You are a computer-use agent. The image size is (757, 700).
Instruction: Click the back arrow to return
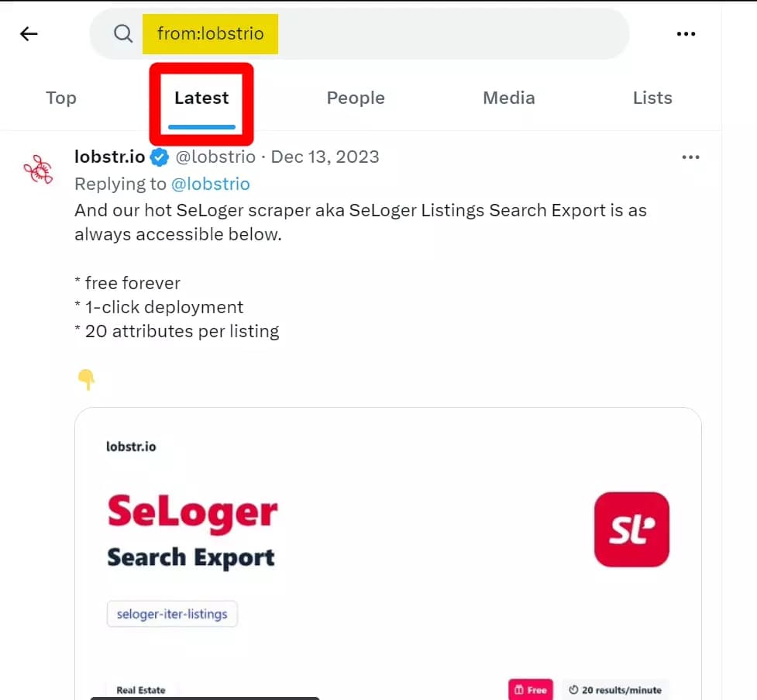[29, 33]
